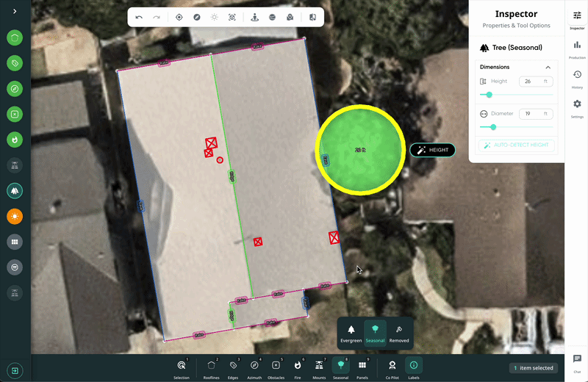This screenshot has height=382, width=588.
Task: Click the undo arrow in top toolbar
Action: [139, 17]
